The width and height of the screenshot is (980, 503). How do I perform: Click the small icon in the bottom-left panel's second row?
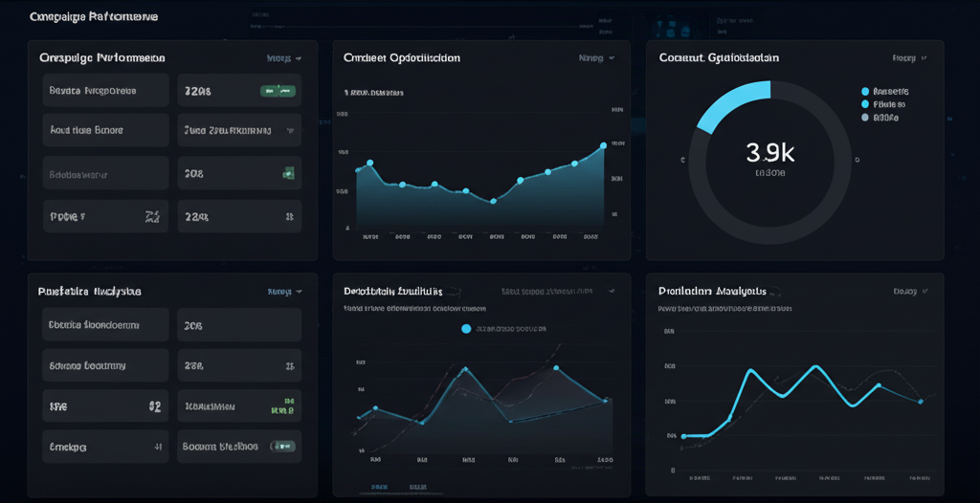pos(289,365)
